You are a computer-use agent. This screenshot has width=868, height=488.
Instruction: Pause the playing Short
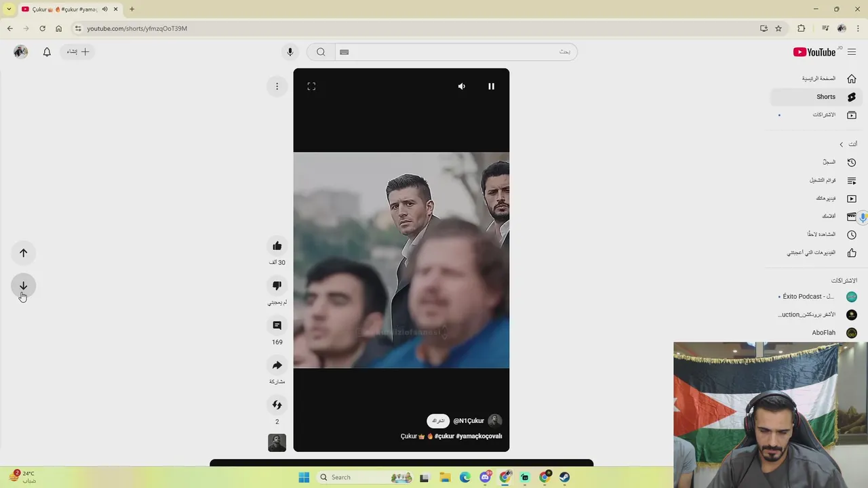(491, 86)
